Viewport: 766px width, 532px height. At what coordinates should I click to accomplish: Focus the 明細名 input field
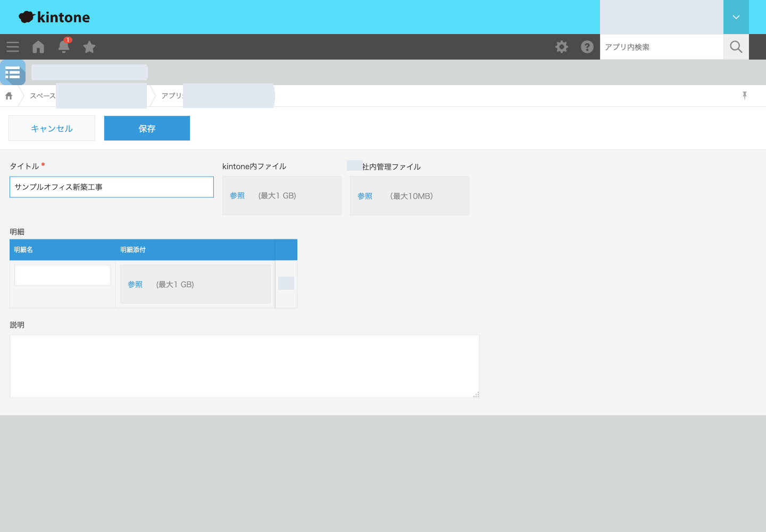[x=63, y=275]
